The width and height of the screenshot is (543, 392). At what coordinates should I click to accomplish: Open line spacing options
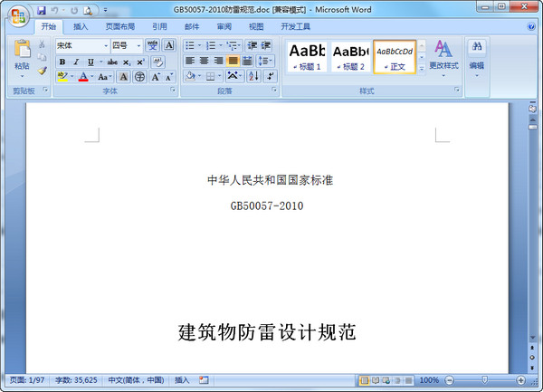[265, 62]
